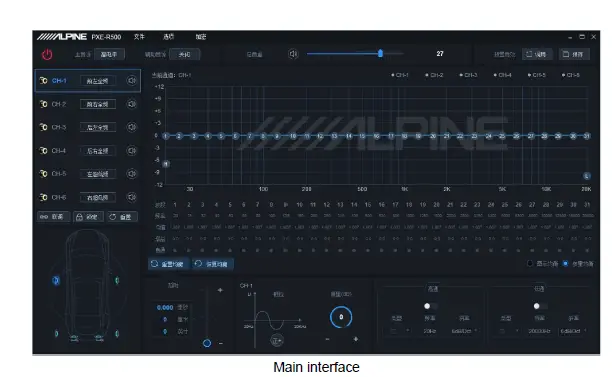Click the phase invert button under the sine wave
The image size is (612, 377).
pyautogui.click(x=277, y=341)
